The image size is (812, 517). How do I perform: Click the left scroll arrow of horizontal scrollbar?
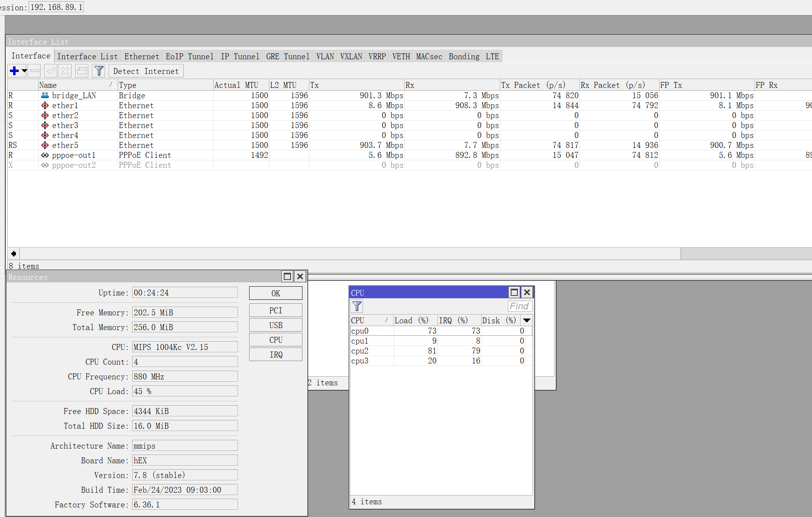14,254
